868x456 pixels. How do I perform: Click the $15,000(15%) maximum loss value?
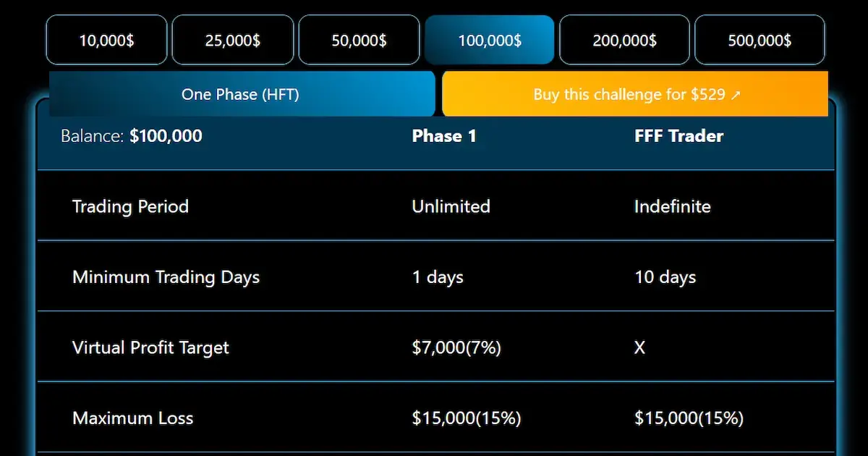click(x=467, y=418)
